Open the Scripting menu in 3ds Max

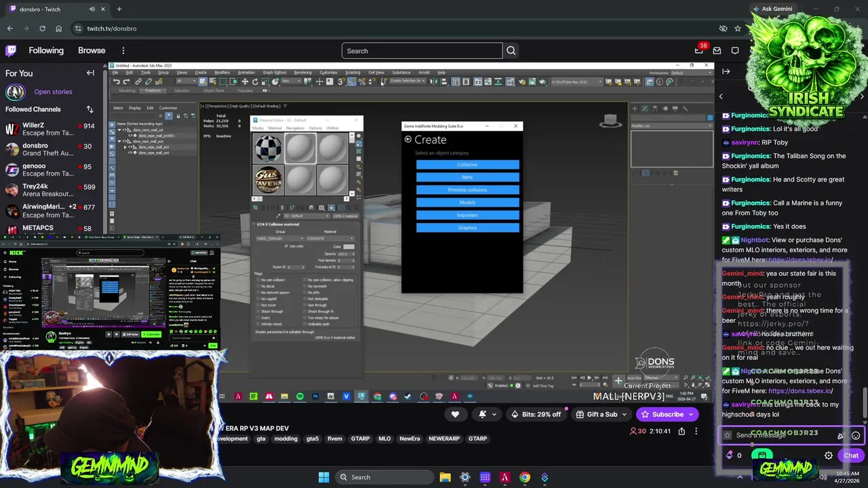[x=353, y=73]
